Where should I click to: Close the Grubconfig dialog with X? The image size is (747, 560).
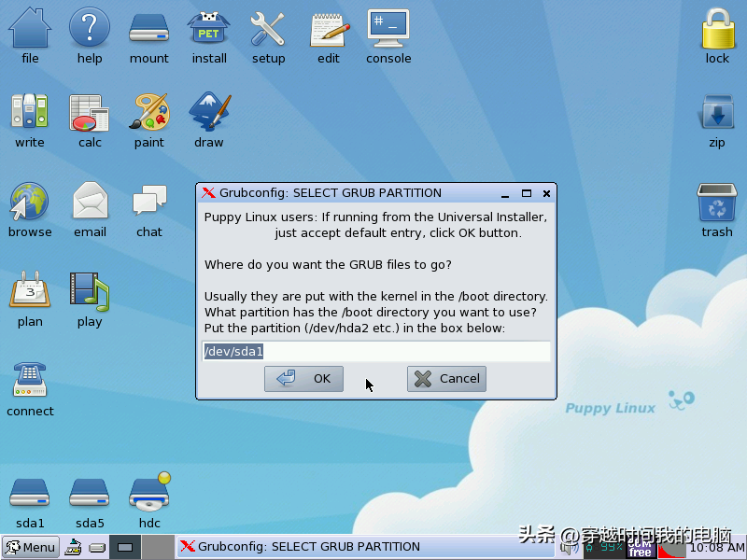(x=546, y=193)
